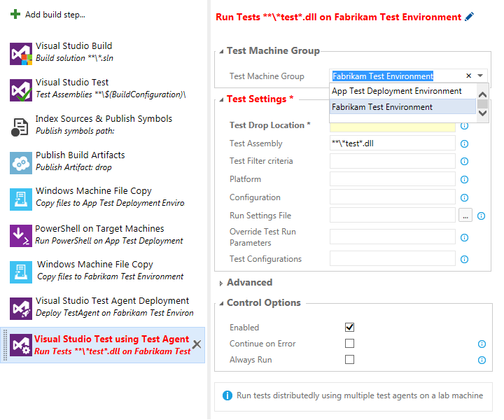The width and height of the screenshot is (504, 420).
Task: Select 'Copy files to App Test Deployment Enviro' text
Action: (x=110, y=203)
